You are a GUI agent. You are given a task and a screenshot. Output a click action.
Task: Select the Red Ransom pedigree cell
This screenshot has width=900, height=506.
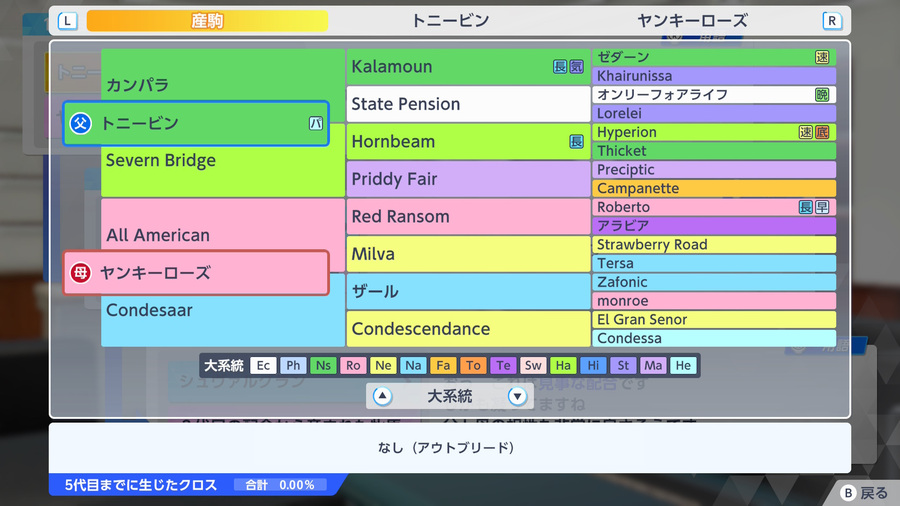[x=468, y=216]
